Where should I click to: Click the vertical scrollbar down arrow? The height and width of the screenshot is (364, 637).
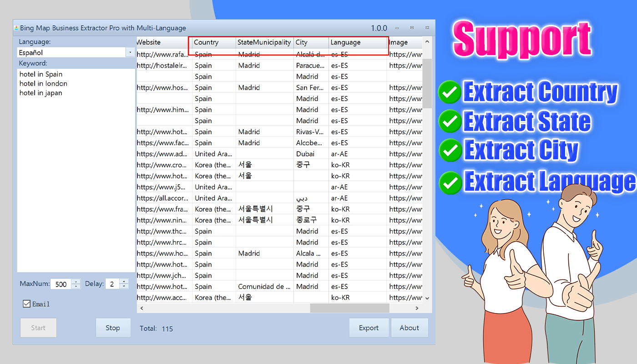pos(427,298)
